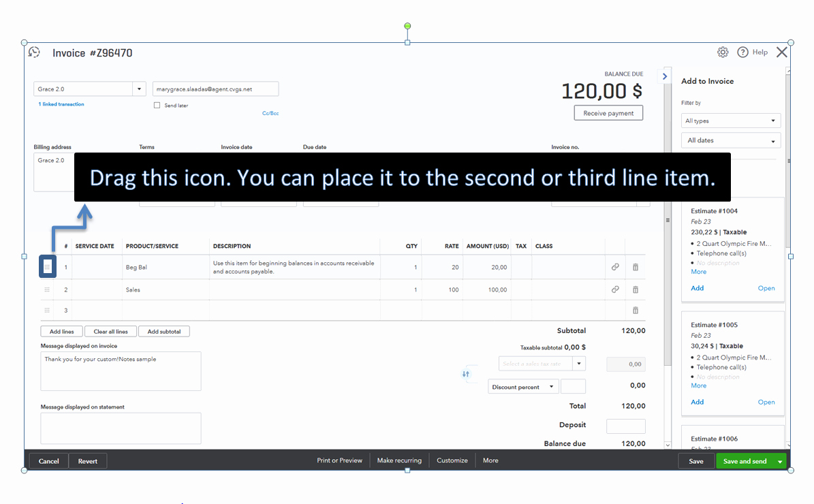
Task: Click the Deposit amount field
Action: [x=625, y=426]
